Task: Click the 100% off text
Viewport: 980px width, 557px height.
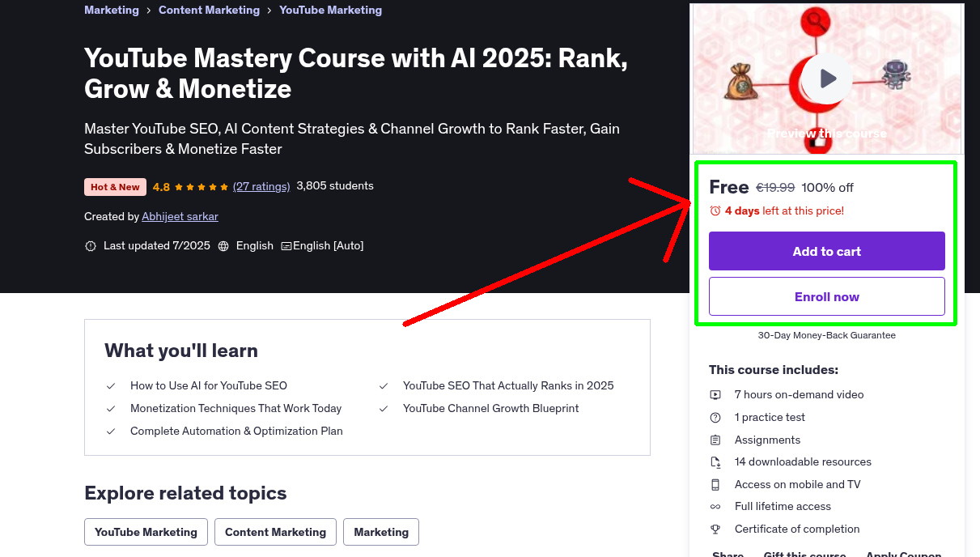Action: pyautogui.click(x=827, y=188)
